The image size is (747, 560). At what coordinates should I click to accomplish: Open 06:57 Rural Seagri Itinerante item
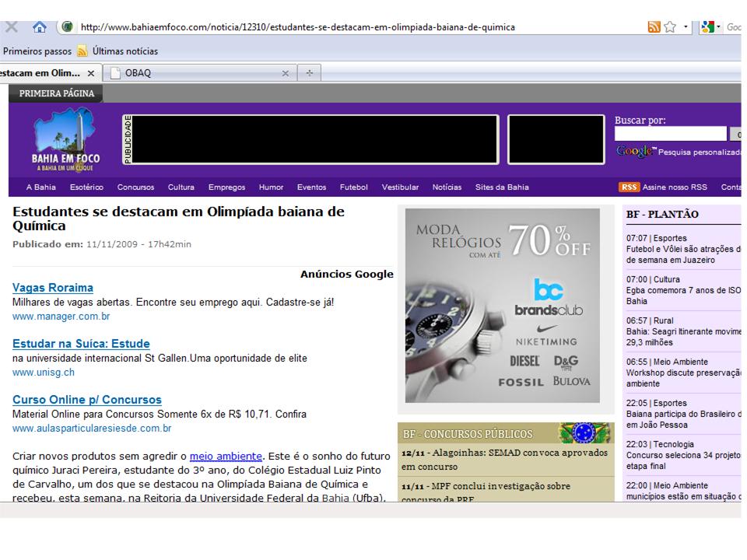point(684,331)
